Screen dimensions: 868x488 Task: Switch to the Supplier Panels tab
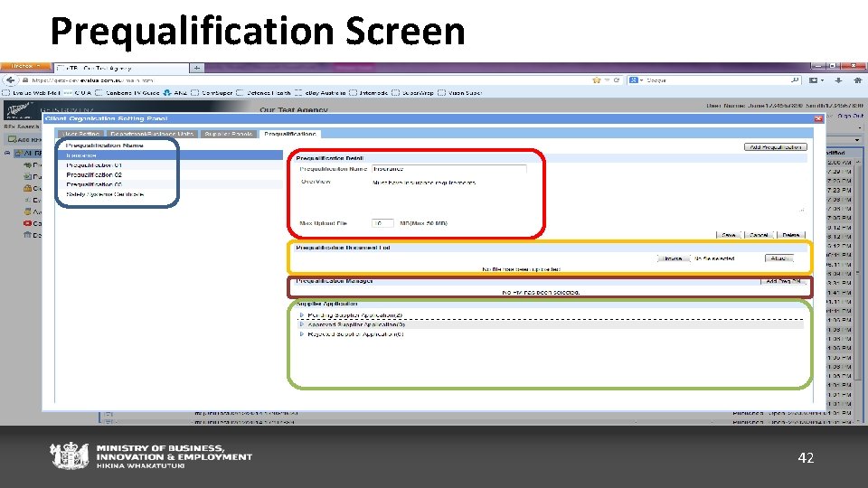click(x=228, y=134)
